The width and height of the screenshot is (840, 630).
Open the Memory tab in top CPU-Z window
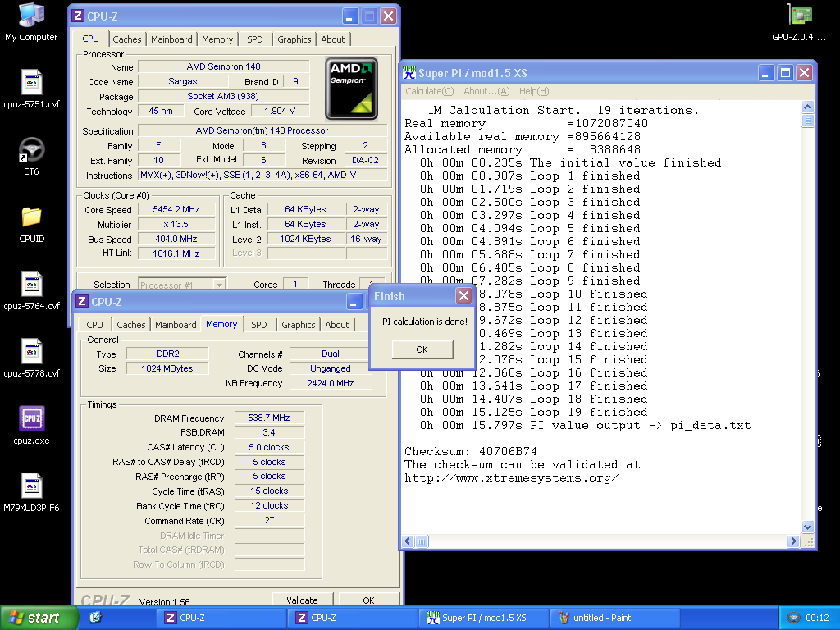pos(217,39)
